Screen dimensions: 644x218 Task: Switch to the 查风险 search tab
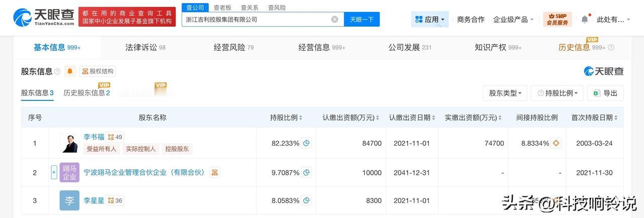click(277, 8)
